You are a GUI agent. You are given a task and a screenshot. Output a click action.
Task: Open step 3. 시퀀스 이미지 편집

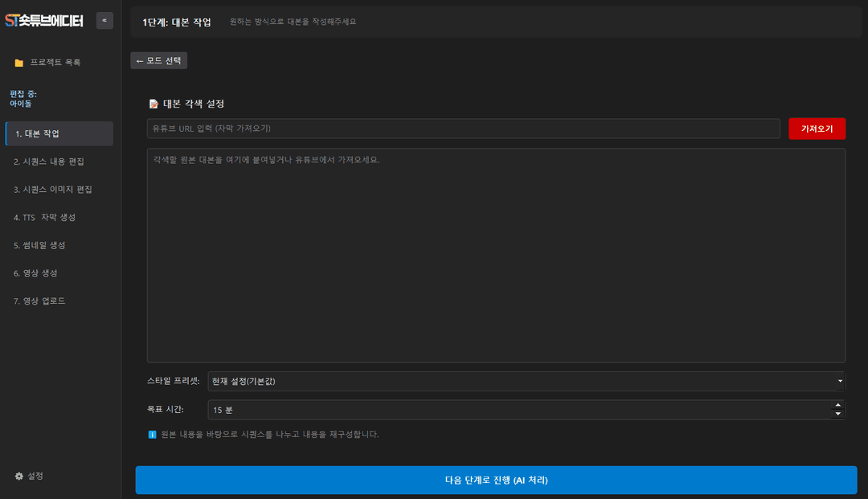(52, 189)
